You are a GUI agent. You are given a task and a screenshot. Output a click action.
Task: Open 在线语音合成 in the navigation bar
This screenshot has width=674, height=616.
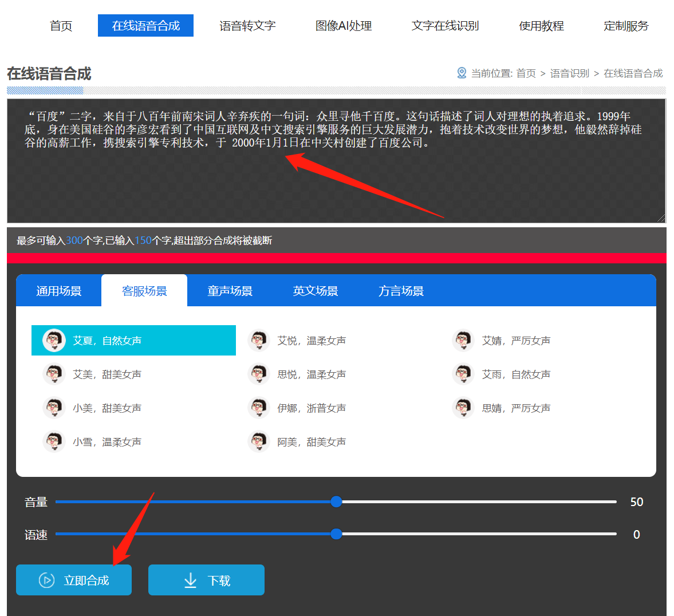point(145,26)
